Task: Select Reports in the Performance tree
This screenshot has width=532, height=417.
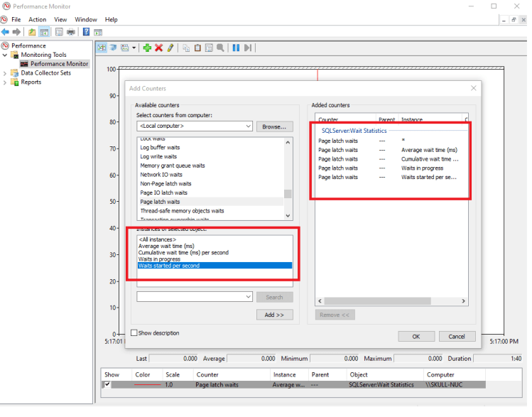Action: point(31,82)
